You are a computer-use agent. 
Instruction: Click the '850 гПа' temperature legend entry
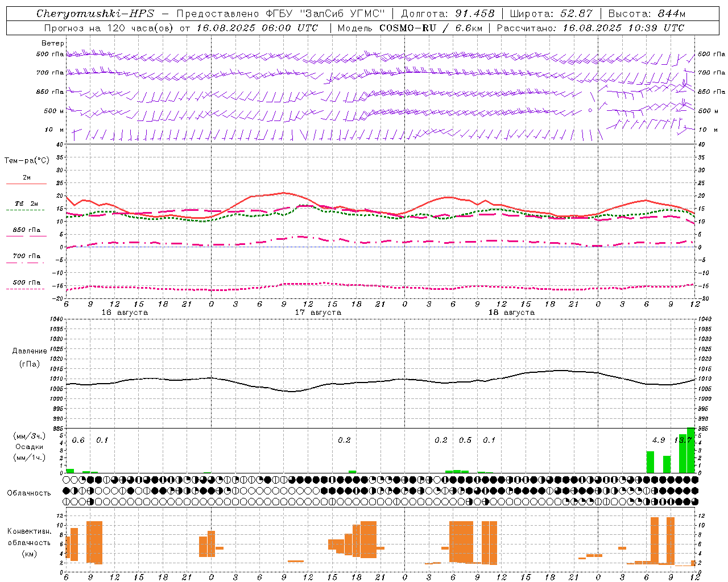tap(27, 230)
